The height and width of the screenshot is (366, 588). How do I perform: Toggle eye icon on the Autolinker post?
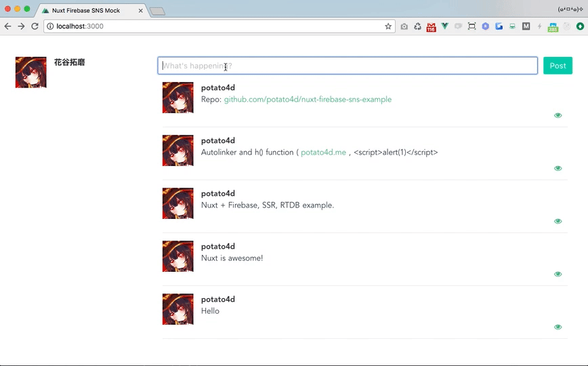click(x=558, y=168)
